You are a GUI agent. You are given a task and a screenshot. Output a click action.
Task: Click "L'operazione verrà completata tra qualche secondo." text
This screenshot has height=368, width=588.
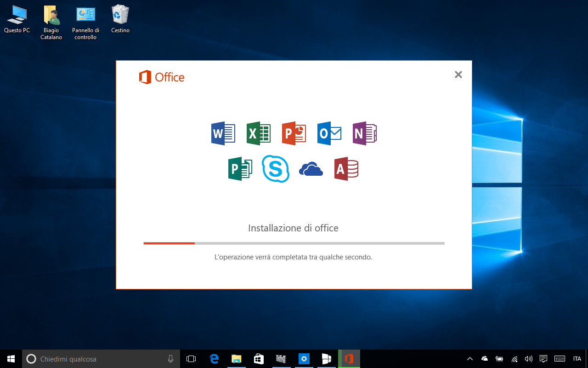(x=293, y=257)
